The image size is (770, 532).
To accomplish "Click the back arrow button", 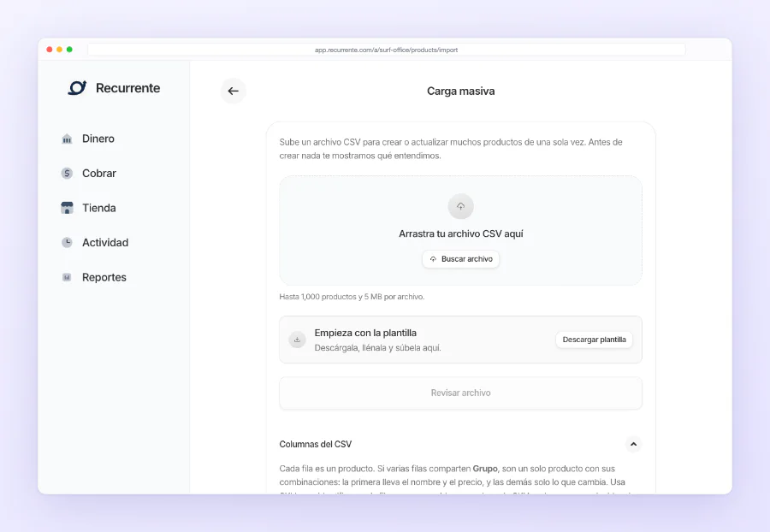I will click(x=233, y=91).
